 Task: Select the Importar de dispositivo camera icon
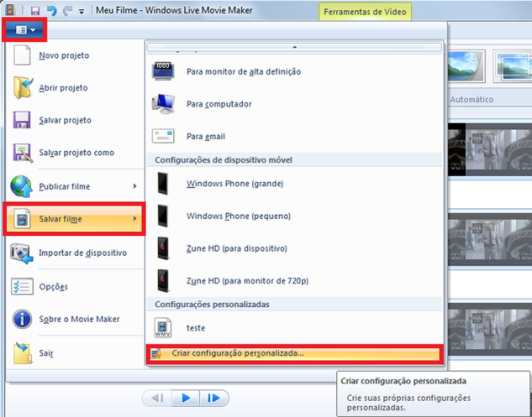point(21,252)
